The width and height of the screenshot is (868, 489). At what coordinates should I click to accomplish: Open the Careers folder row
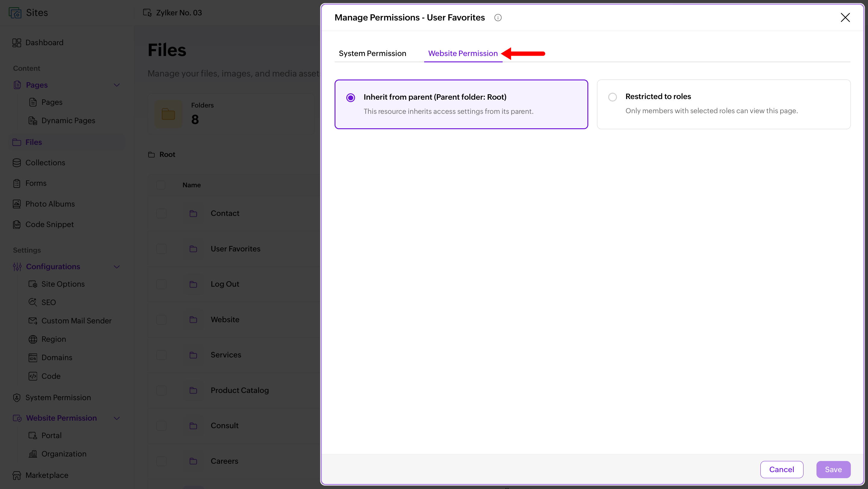[x=234, y=461]
